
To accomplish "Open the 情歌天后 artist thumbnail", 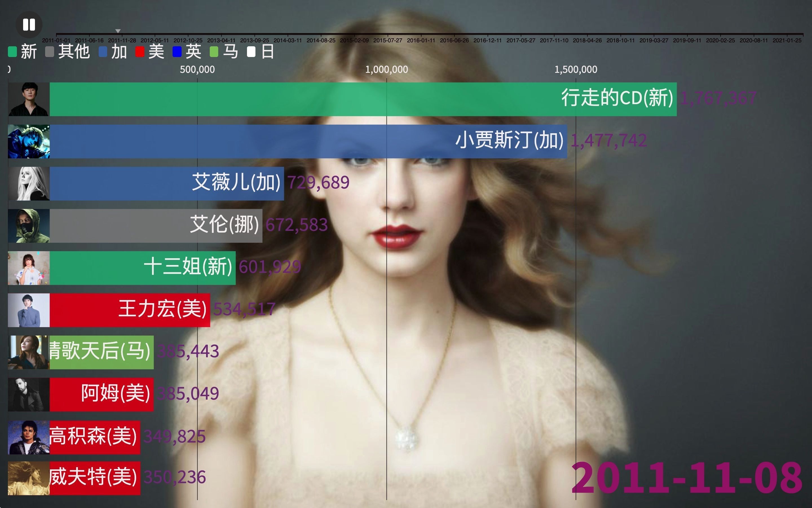I will click(x=29, y=352).
